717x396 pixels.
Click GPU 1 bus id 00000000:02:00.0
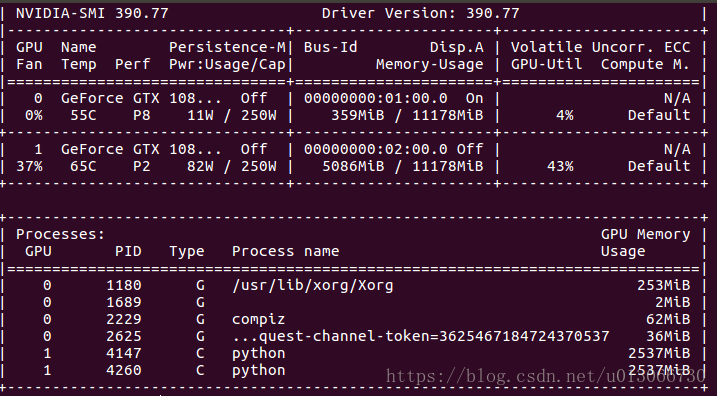click(376, 150)
